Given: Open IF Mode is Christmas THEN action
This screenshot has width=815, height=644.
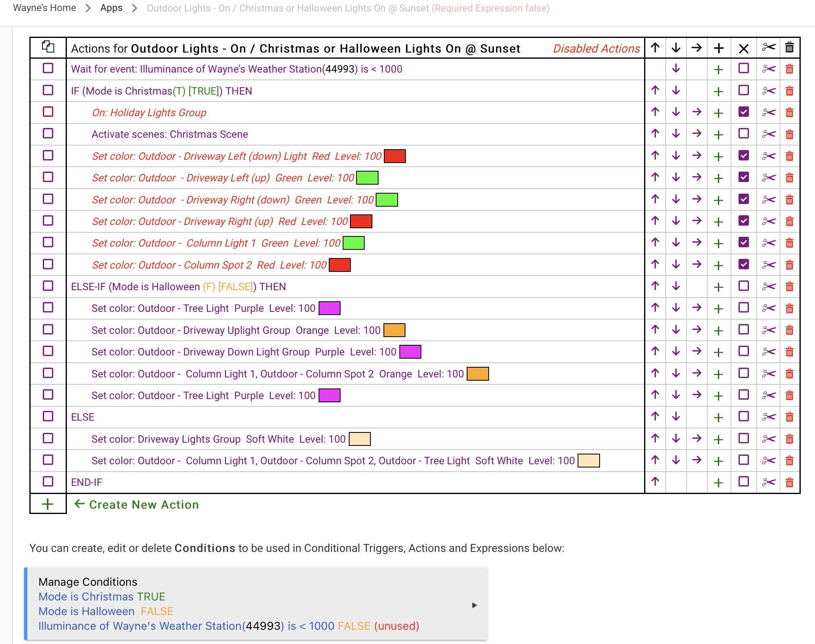Looking at the screenshot, I should click(x=161, y=91).
